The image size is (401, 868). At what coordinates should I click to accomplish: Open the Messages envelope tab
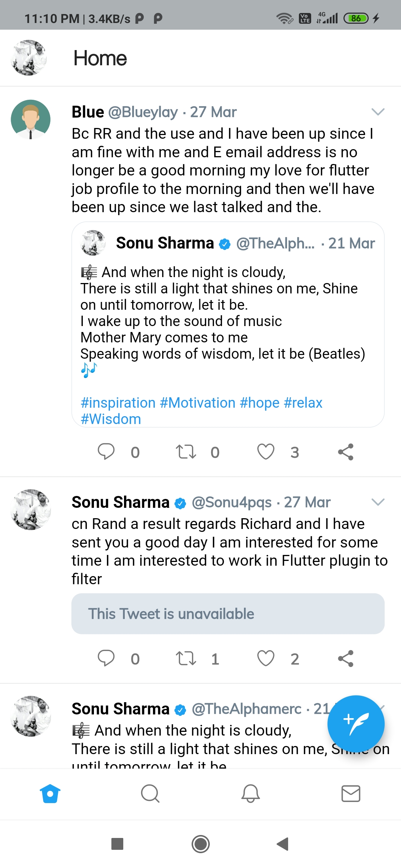coord(351,794)
